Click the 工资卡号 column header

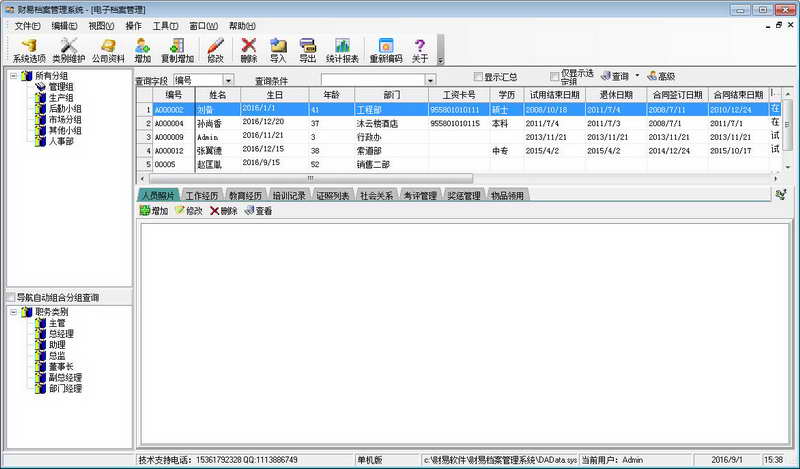[459, 95]
